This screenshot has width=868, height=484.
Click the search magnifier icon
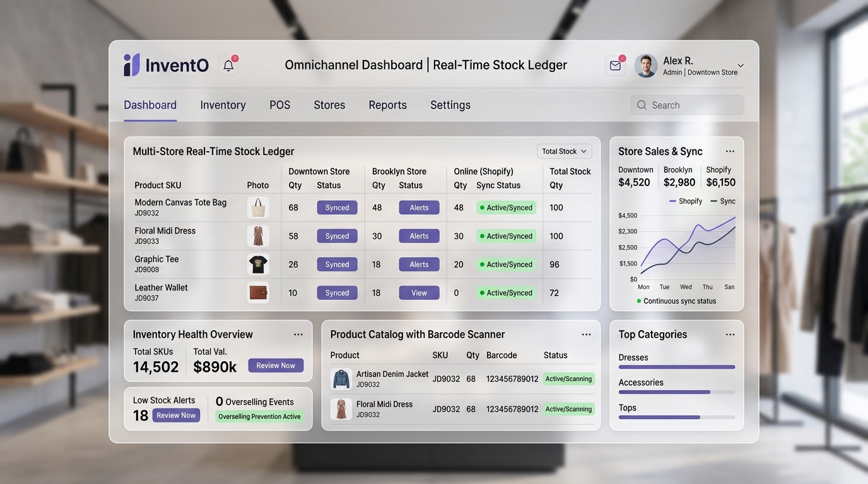tap(642, 105)
